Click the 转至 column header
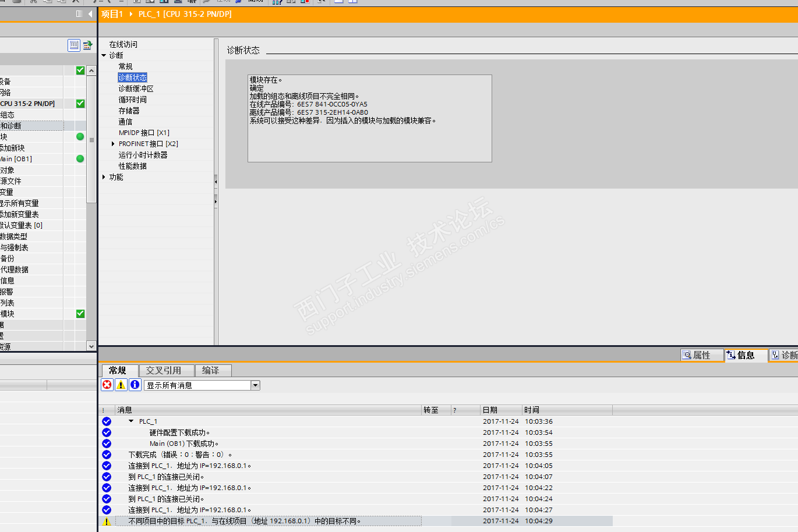 tap(436, 410)
